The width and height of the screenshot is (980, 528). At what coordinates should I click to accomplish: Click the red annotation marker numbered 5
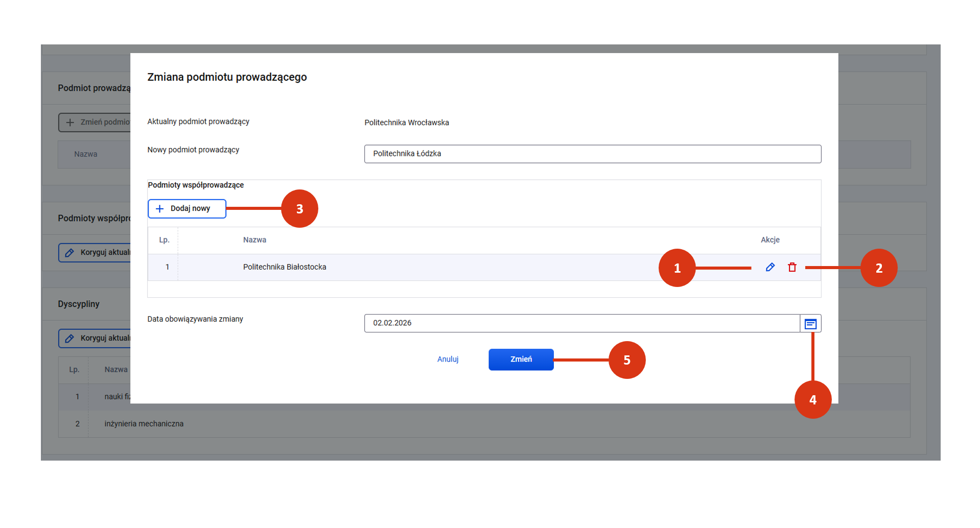pos(626,360)
